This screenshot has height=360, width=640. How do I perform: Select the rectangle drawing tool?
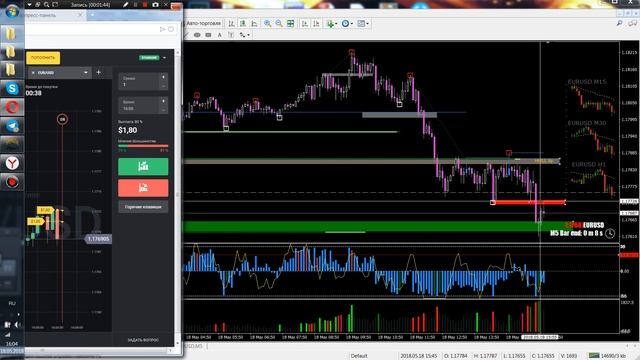[209, 35]
